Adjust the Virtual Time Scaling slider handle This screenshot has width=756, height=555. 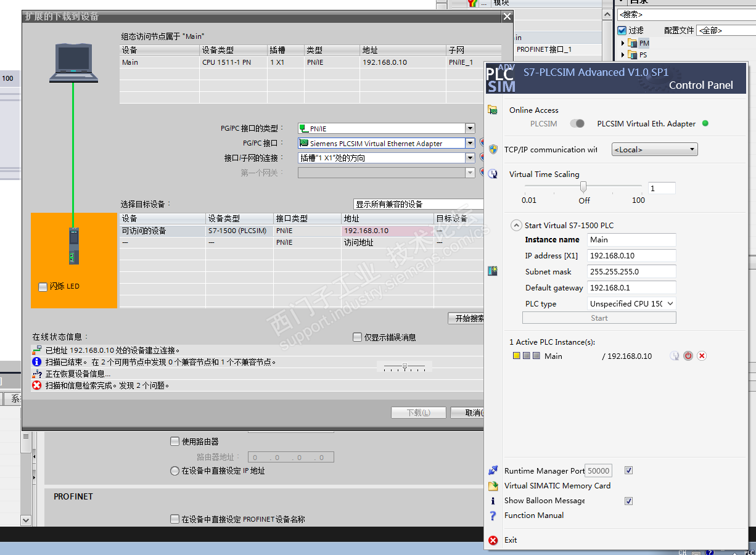click(x=583, y=187)
